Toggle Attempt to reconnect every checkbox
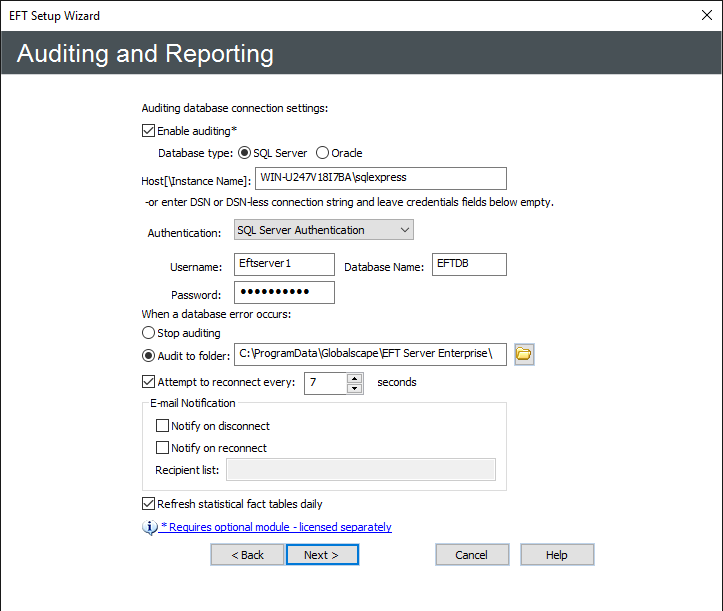This screenshot has height=611, width=723. click(149, 382)
